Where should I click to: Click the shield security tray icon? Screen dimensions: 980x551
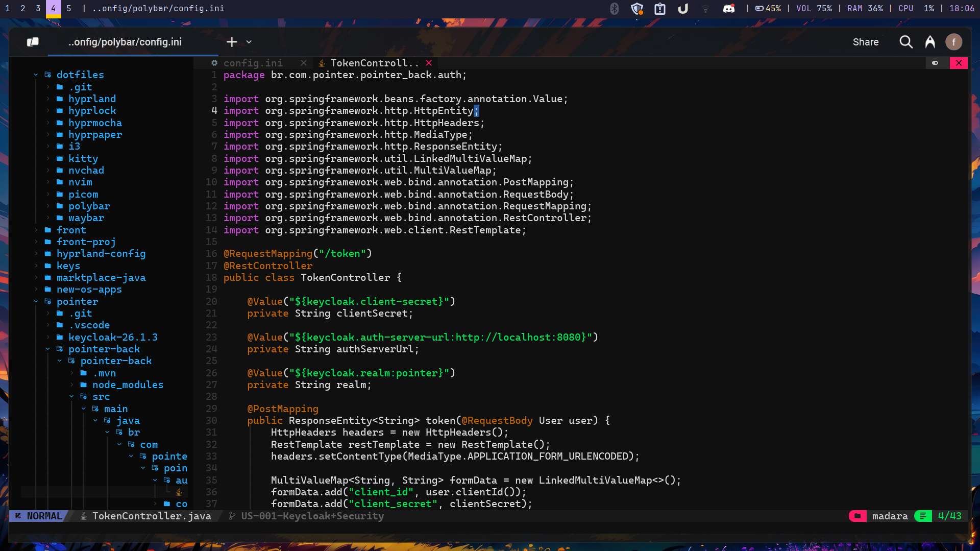637,9
